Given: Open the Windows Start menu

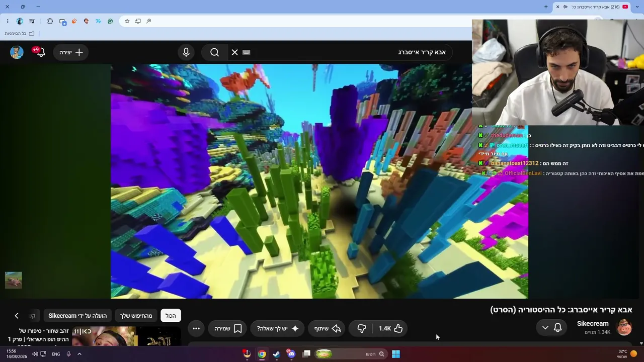Looking at the screenshot, I should pos(396,354).
